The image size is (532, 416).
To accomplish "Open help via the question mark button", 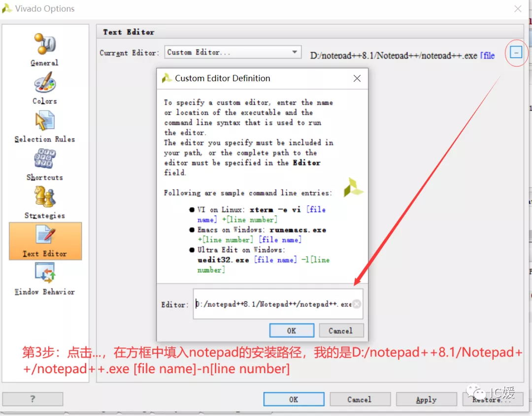I will click(33, 399).
